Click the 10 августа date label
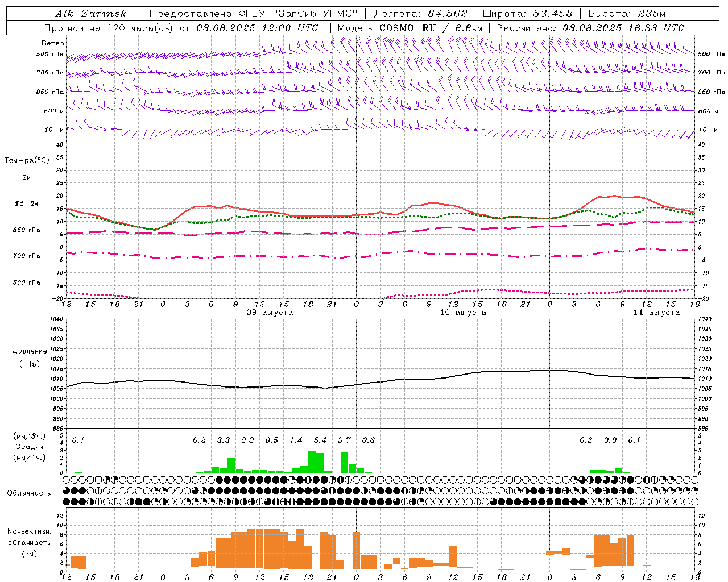Image resolution: width=728 pixels, height=582 pixels. click(x=463, y=313)
